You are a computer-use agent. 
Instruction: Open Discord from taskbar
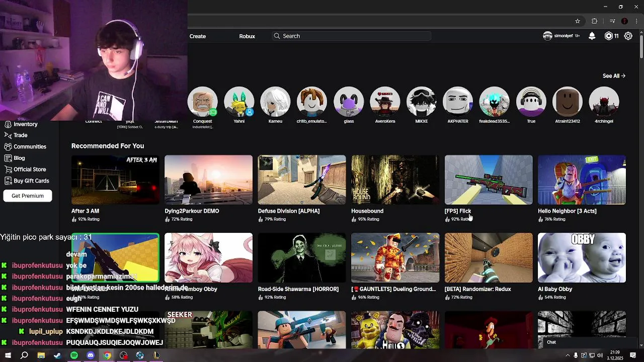point(91,355)
